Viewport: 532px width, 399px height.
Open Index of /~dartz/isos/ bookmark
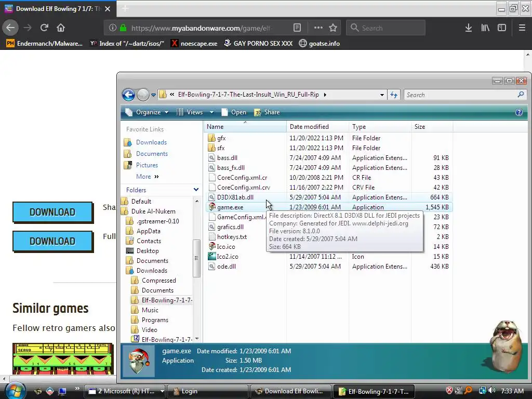tap(127, 44)
